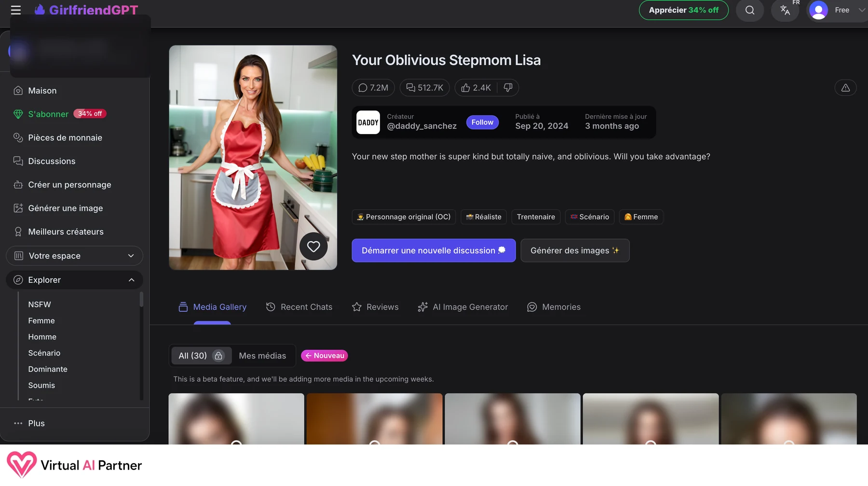Screen dimensions: 868x486
Task: Click the DADDY creator avatar
Action: 368,123
